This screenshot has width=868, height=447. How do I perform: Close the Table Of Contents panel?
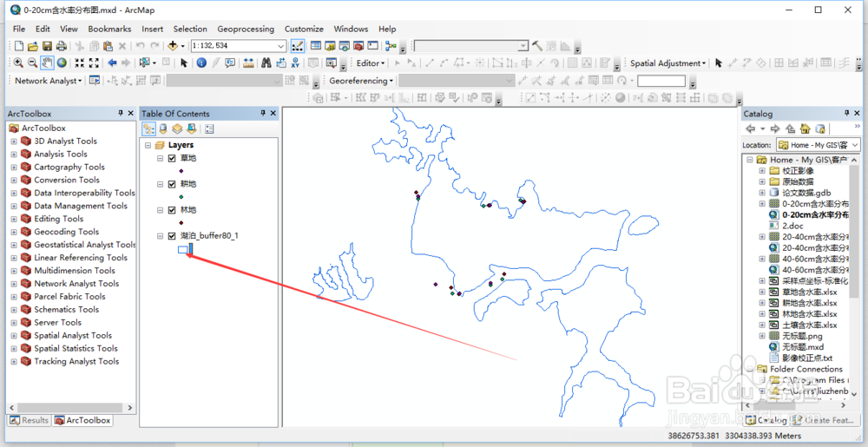[x=273, y=114]
